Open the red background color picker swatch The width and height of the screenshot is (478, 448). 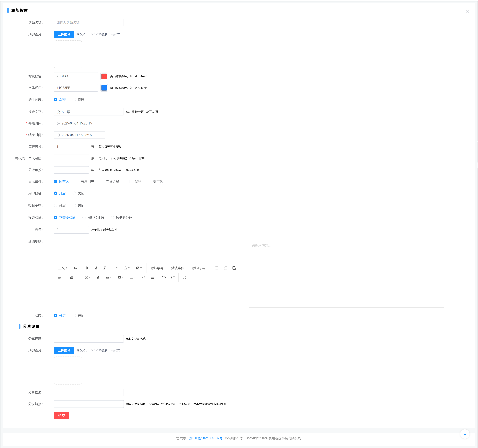(104, 76)
